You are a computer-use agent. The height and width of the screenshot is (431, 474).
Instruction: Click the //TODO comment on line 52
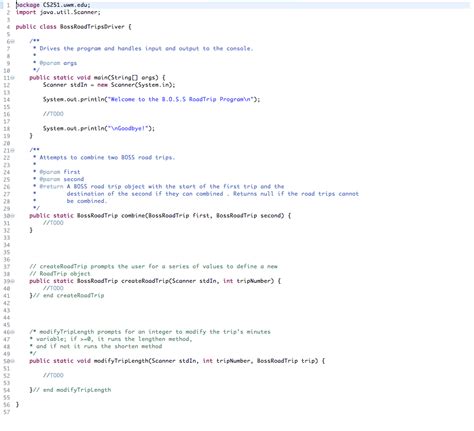pos(53,376)
